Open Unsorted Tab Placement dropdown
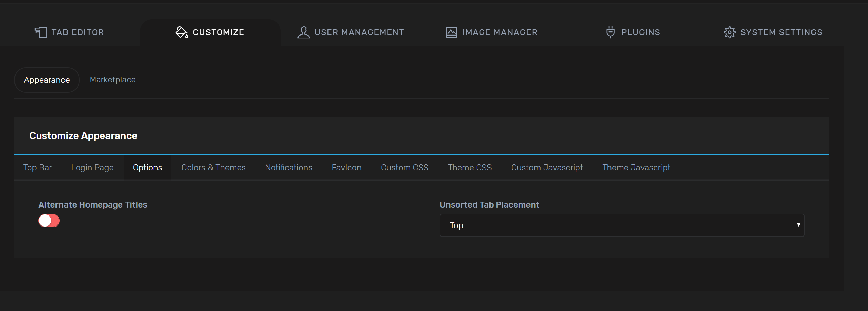The width and height of the screenshot is (868, 311). coord(622,225)
